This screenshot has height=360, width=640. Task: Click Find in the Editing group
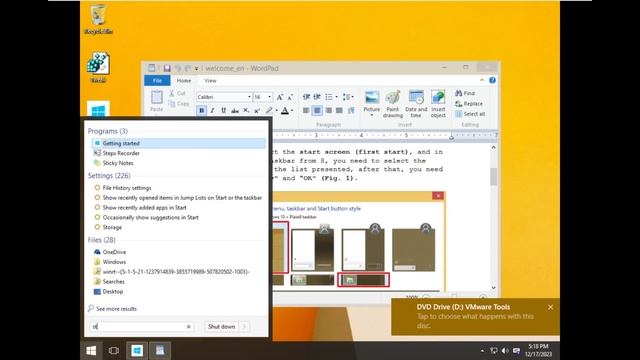pyautogui.click(x=465, y=93)
